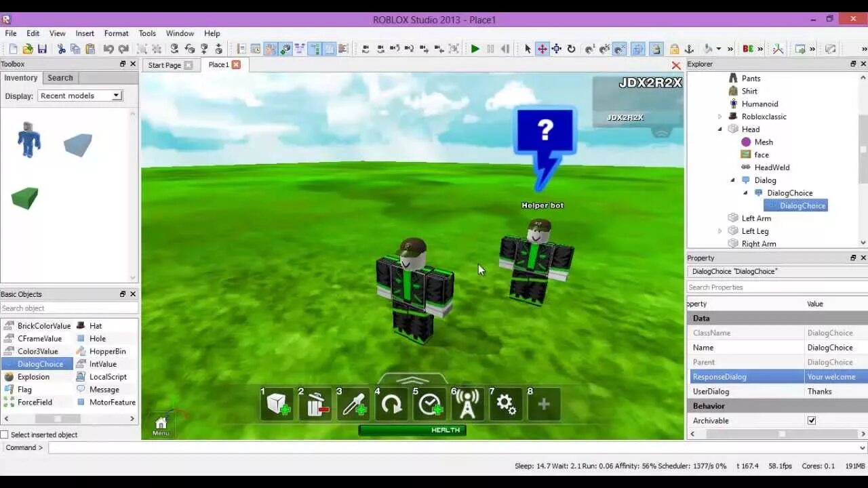Enable Select inserted object checkbox

tap(5, 434)
